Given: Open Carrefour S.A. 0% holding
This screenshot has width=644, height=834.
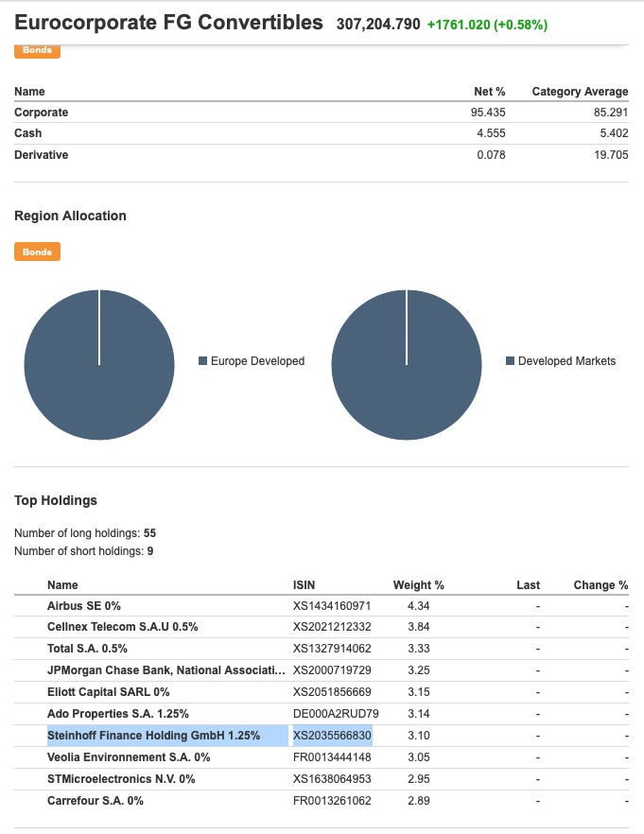Looking at the screenshot, I should pyautogui.click(x=95, y=801).
